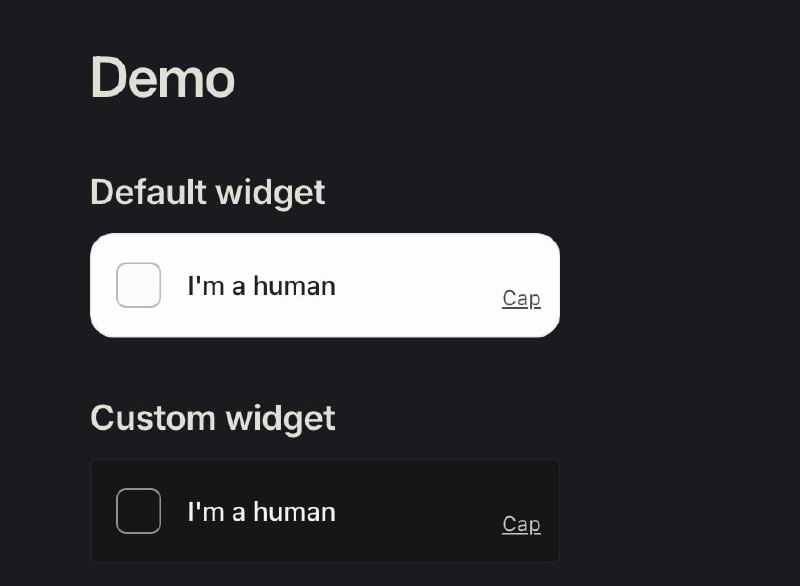Verify as human in the dark captcha box
Image resolution: width=800 pixels, height=586 pixels.
[138, 511]
